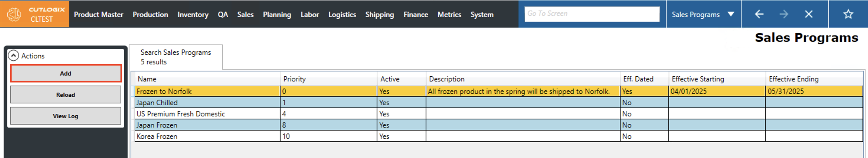Favorite this screen with the star icon
The image size is (868, 158).
click(x=848, y=14)
